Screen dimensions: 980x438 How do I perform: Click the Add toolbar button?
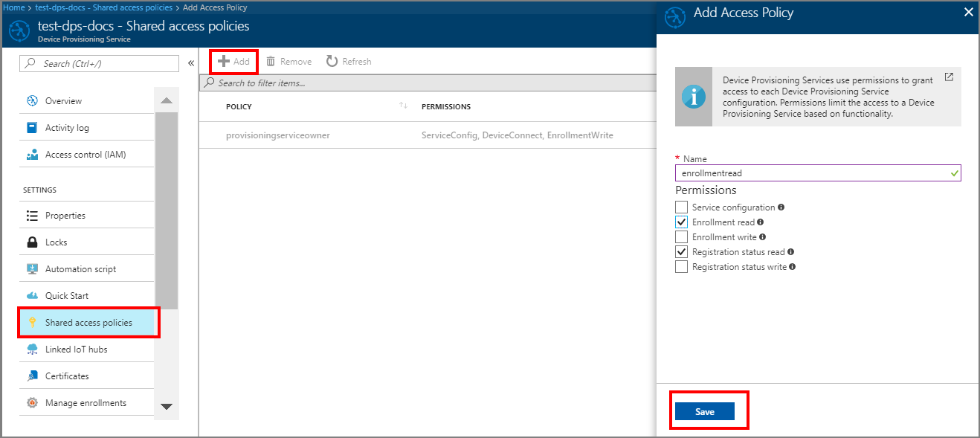point(233,62)
